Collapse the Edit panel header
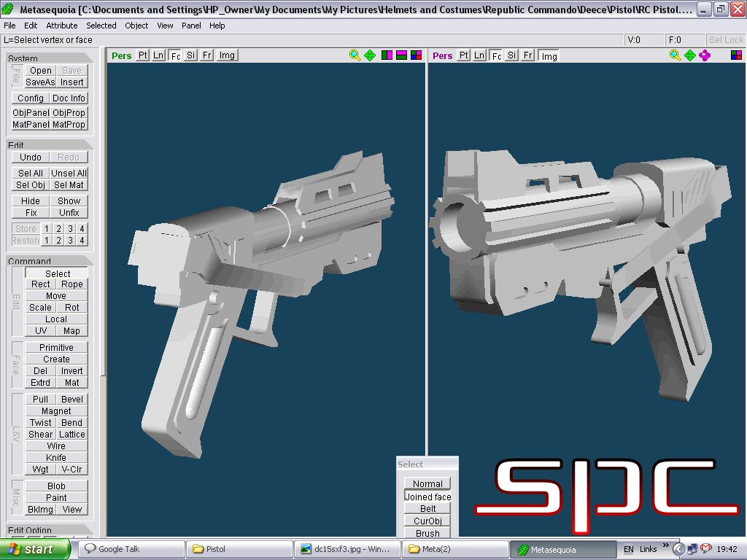 tap(50, 144)
